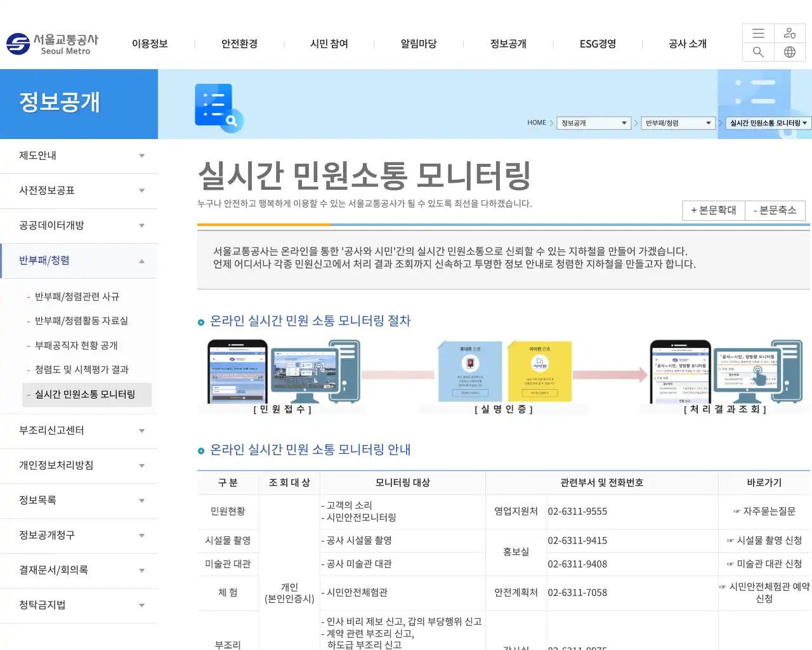Image resolution: width=812 pixels, height=650 pixels.
Task: Click the + 본문확대 button
Action: click(x=713, y=210)
